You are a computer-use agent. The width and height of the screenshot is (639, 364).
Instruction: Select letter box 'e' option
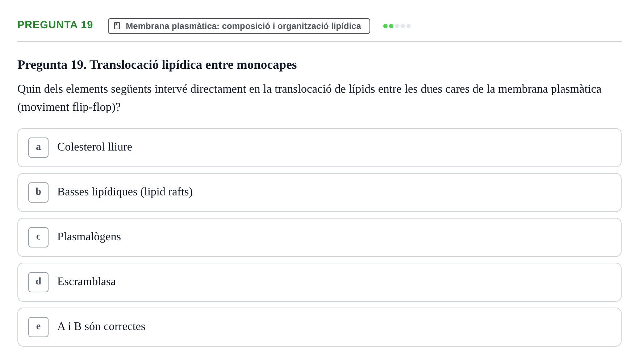[x=38, y=327]
